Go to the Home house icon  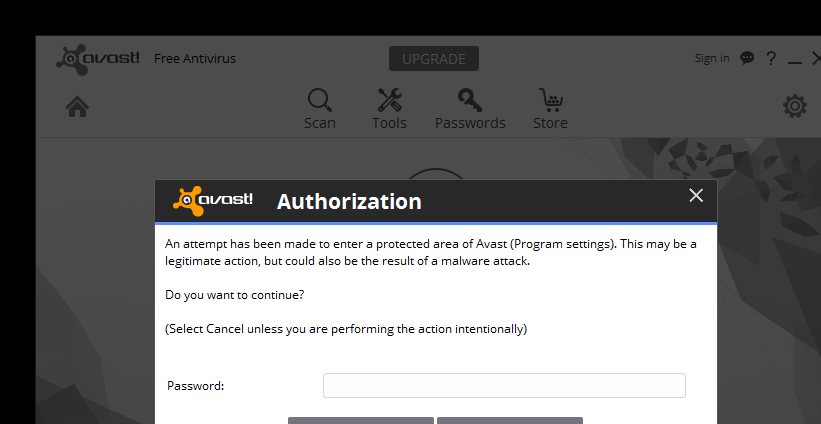[x=77, y=107]
